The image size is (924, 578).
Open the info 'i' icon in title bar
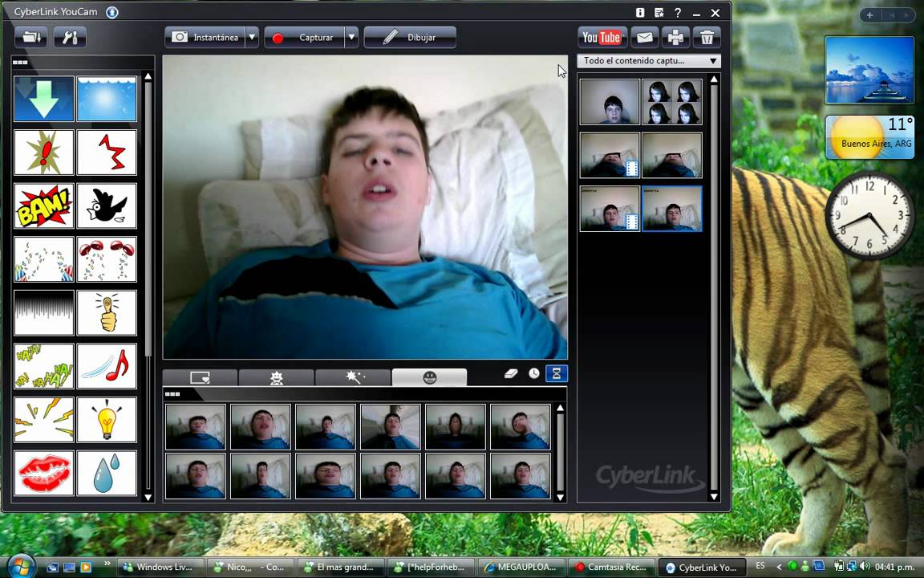coord(640,12)
